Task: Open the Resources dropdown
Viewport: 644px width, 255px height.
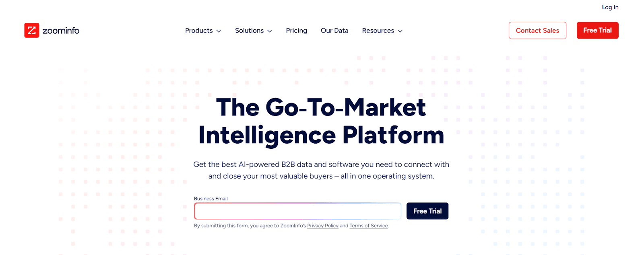Action: [x=378, y=31]
